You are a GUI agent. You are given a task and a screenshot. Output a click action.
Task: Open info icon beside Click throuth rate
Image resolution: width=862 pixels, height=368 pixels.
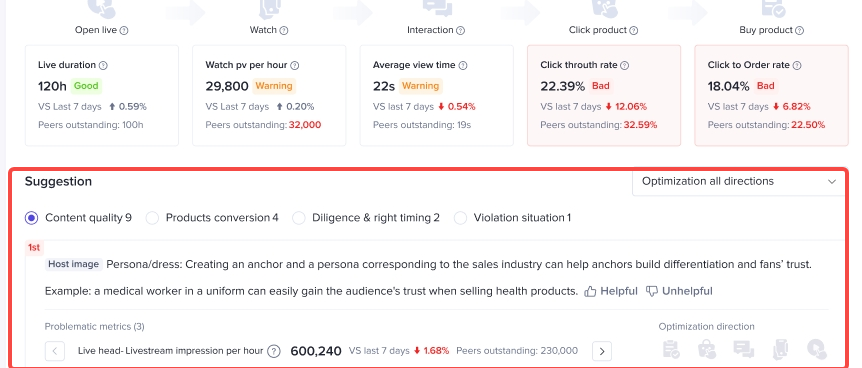[625, 65]
